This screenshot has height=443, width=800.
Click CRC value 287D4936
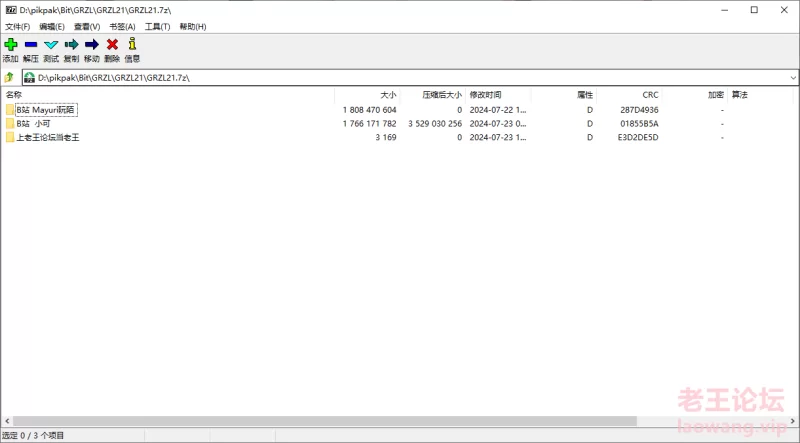click(639, 110)
